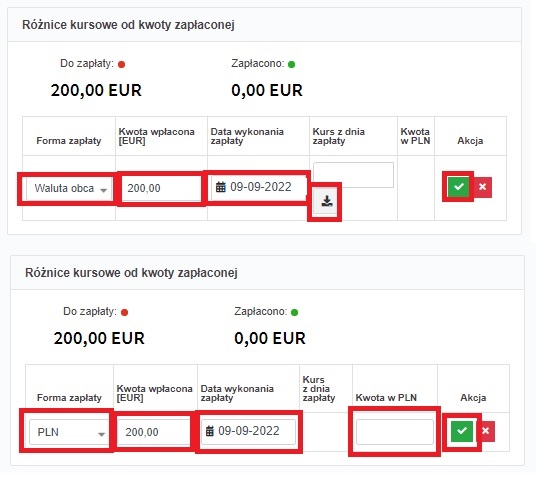Screen dimensions: 540x477
Task: Click lower Data wykonania zapłaty date field
Action: 248,431
